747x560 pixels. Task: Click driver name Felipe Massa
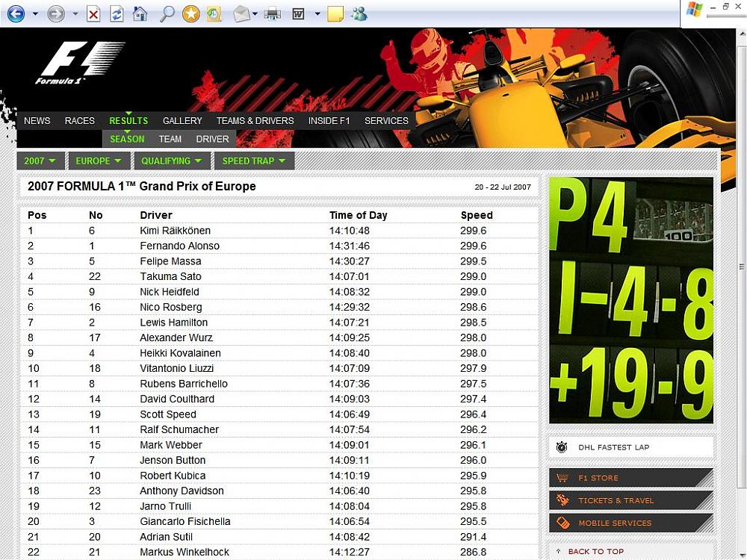click(x=170, y=261)
